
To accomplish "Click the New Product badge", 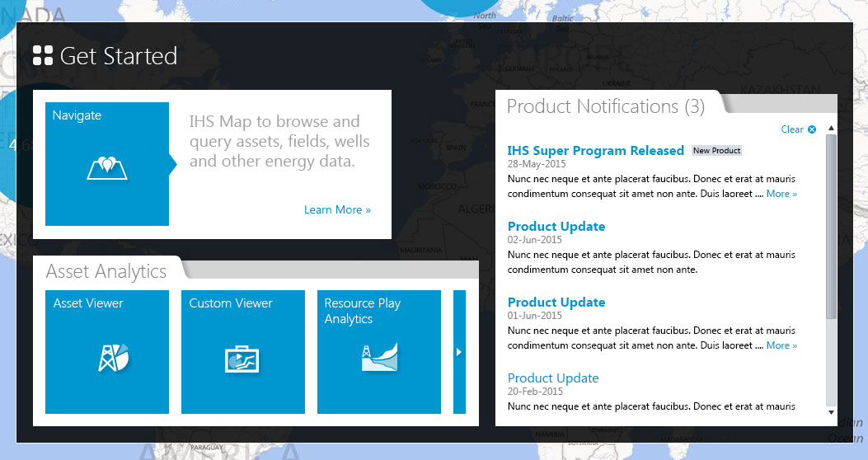I will coord(717,151).
